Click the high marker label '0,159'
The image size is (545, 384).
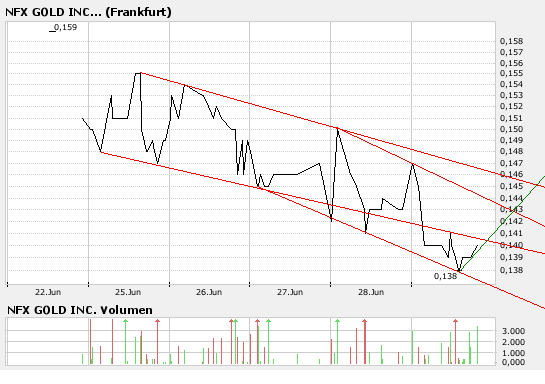pos(65,27)
